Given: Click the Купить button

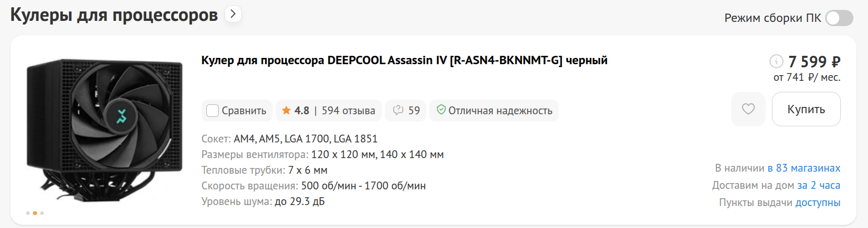Looking at the screenshot, I should (806, 109).
